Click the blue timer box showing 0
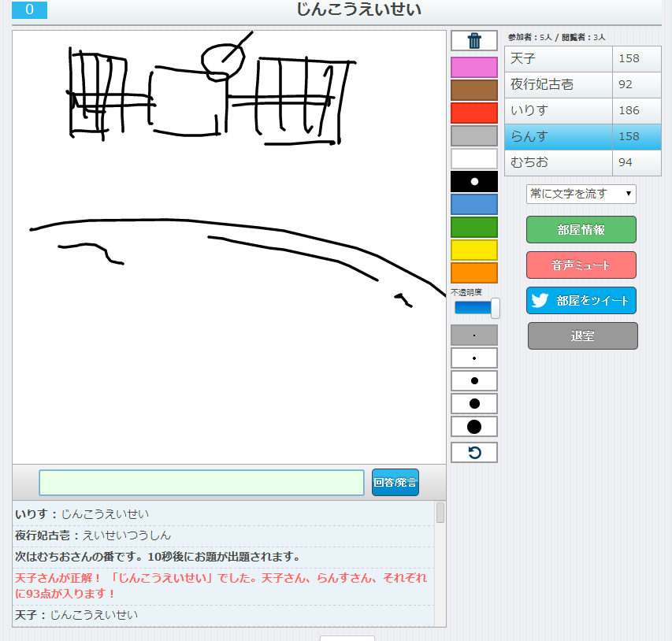This screenshot has width=672, height=641. click(30, 9)
